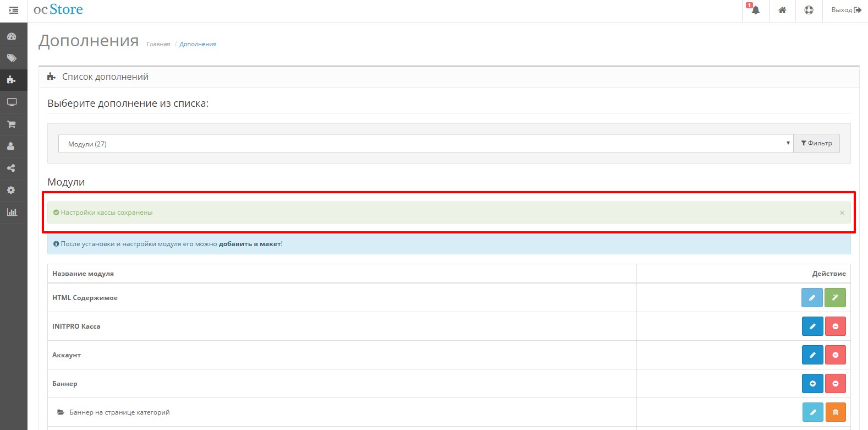Screen dimensions: 868x430
Task: Open the Customers user sidebar icon
Action: click(x=12, y=146)
